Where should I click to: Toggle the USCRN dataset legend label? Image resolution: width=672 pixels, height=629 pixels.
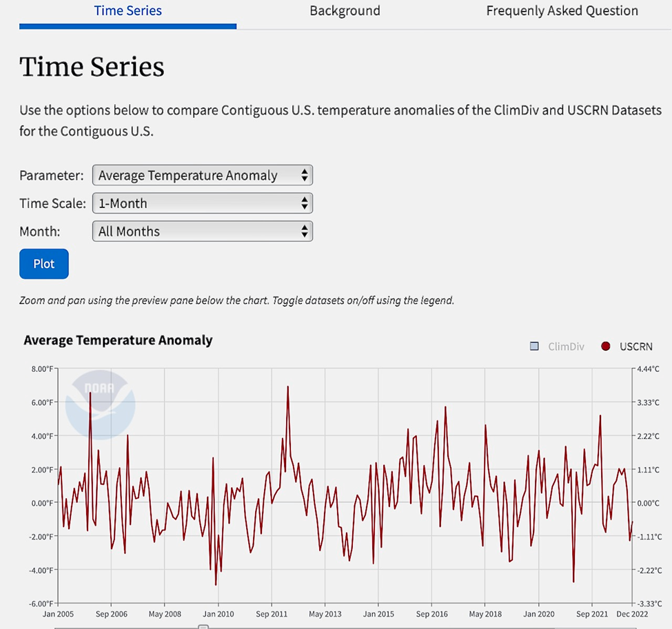pyautogui.click(x=635, y=347)
